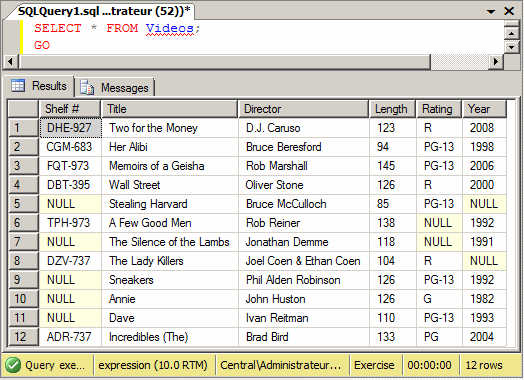
Task: Click Joel Coen & Ethan Coen cell
Action: tap(304, 261)
